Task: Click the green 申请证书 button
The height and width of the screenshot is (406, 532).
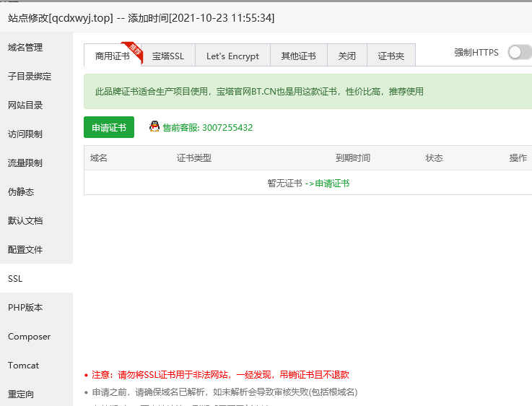Action: 109,127
